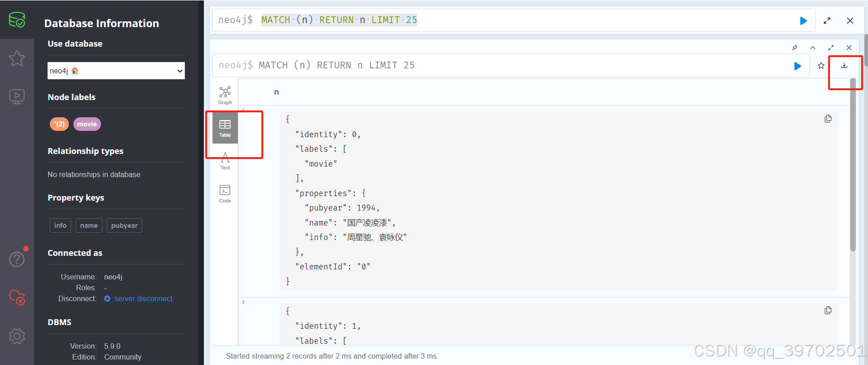Fullscreen the result frame

coord(831,48)
